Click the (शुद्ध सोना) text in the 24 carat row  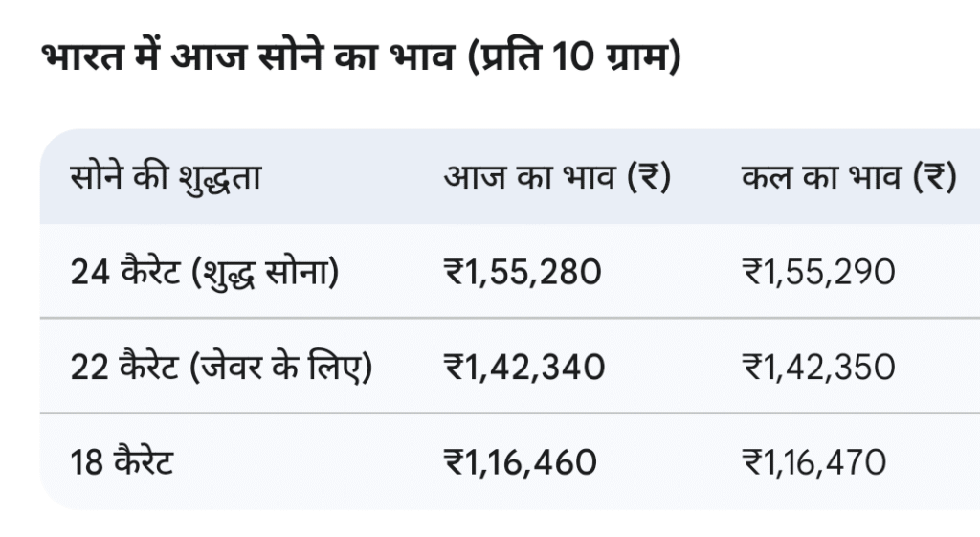tap(265, 273)
